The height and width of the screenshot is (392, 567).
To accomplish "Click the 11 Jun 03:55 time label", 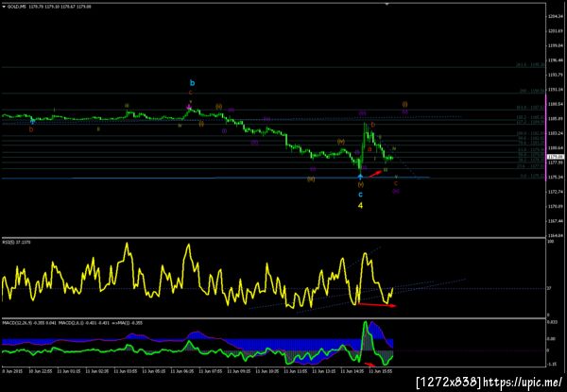I will (x=128, y=370).
